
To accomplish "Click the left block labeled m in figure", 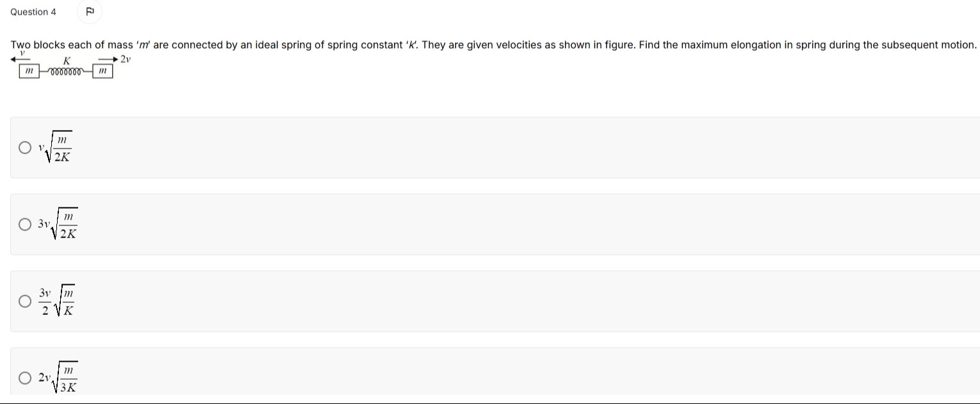I will [x=29, y=72].
